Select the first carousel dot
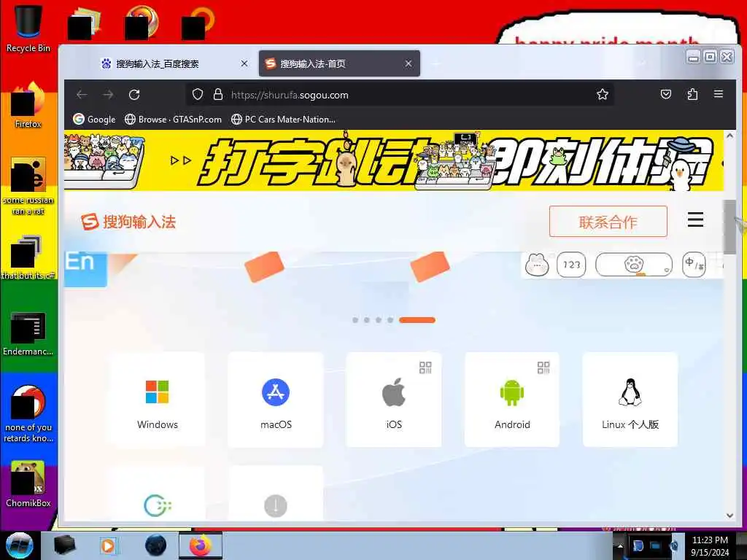This screenshot has width=747, height=560. 355,320
